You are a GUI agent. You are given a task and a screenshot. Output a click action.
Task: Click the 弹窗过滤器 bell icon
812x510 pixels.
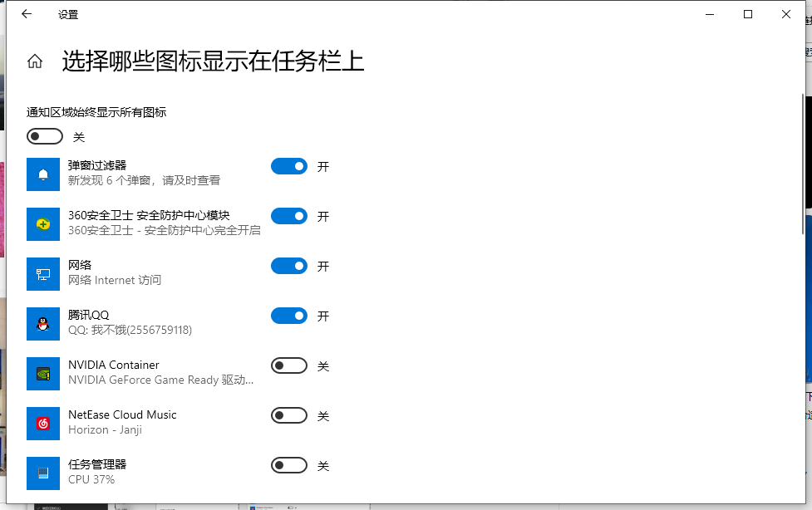click(43, 174)
